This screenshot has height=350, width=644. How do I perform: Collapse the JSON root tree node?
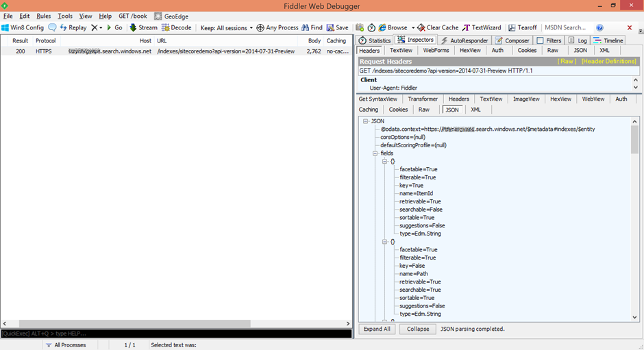pos(366,121)
